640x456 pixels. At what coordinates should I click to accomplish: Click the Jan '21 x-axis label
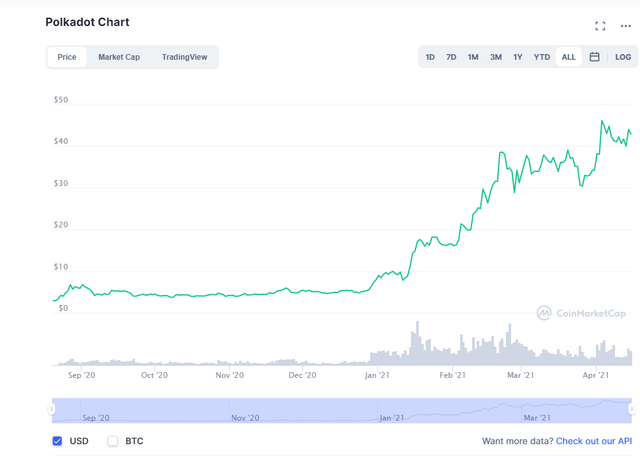coord(377,375)
